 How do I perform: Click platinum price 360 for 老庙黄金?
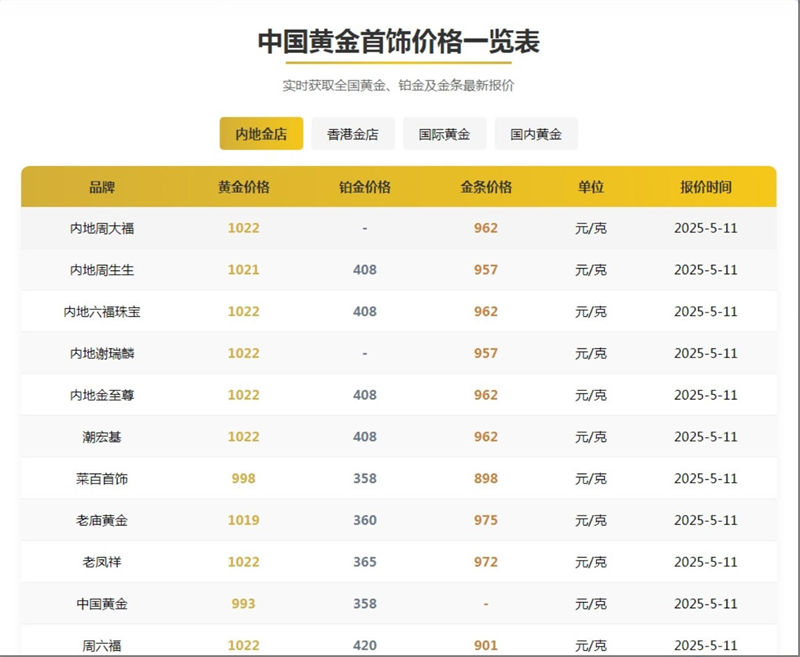(x=365, y=520)
